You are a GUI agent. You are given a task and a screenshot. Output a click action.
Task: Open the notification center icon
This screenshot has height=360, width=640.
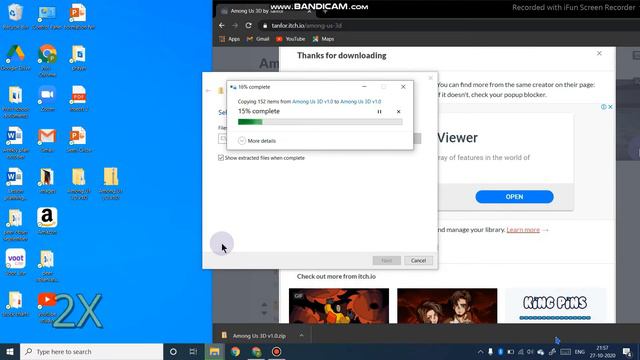click(627, 351)
